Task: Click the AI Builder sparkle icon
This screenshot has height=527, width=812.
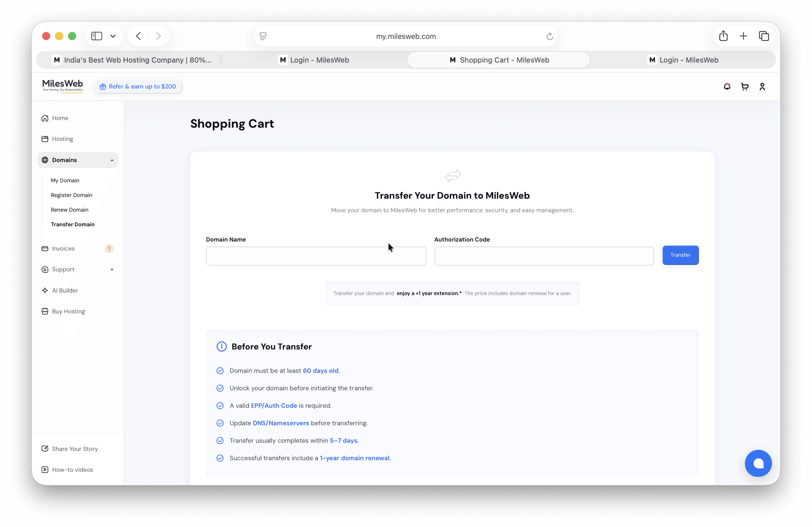Action: coord(45,291)
